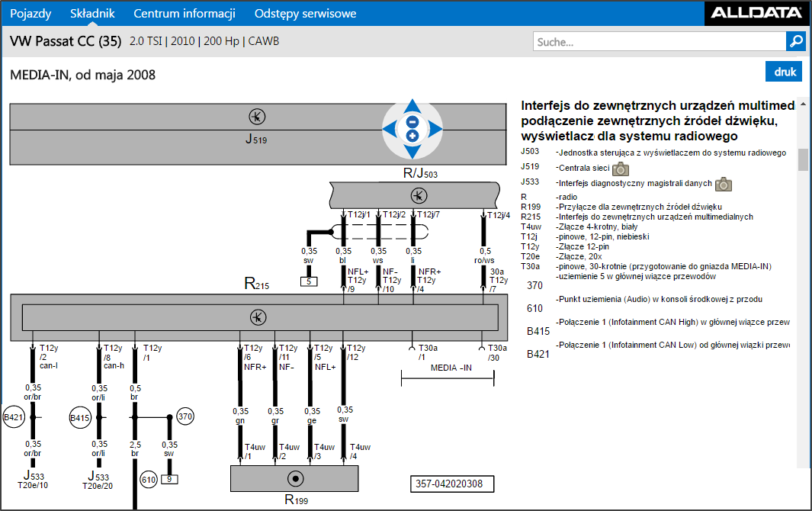Image resolution: width=812 pixels, height=511 pixels.
Task: Pan diagram up with the top arrow
Action: pos(412,106)
